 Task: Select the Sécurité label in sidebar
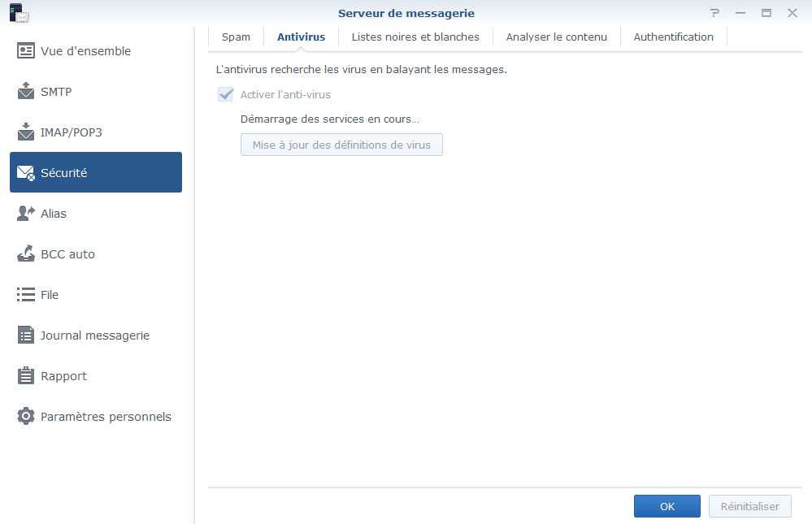click(x=63, y=172)
